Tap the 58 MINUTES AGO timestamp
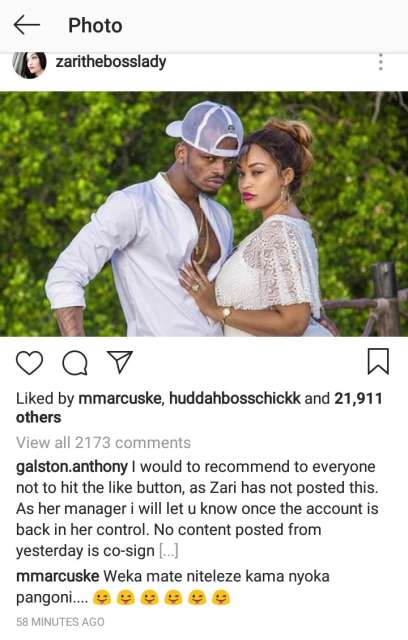 click(x=60, y=622)
